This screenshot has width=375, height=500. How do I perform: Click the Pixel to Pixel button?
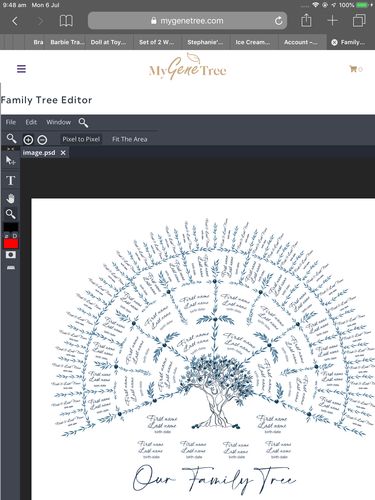tap(81, 139)
